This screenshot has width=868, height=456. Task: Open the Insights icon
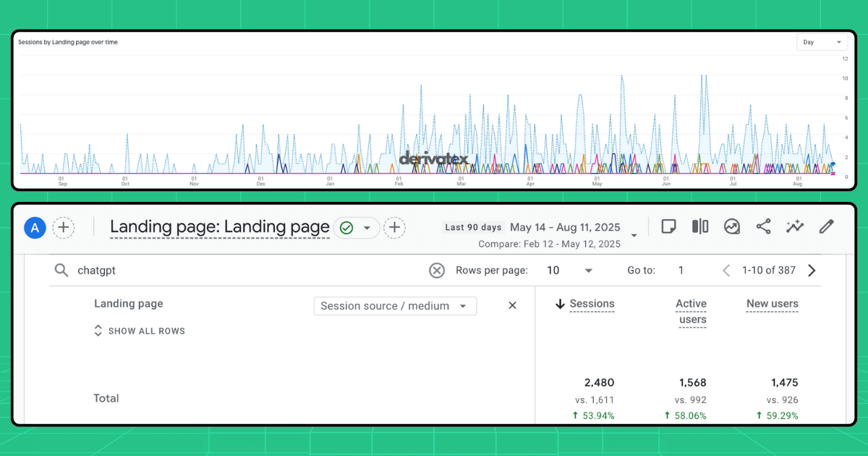click(731, 227)
